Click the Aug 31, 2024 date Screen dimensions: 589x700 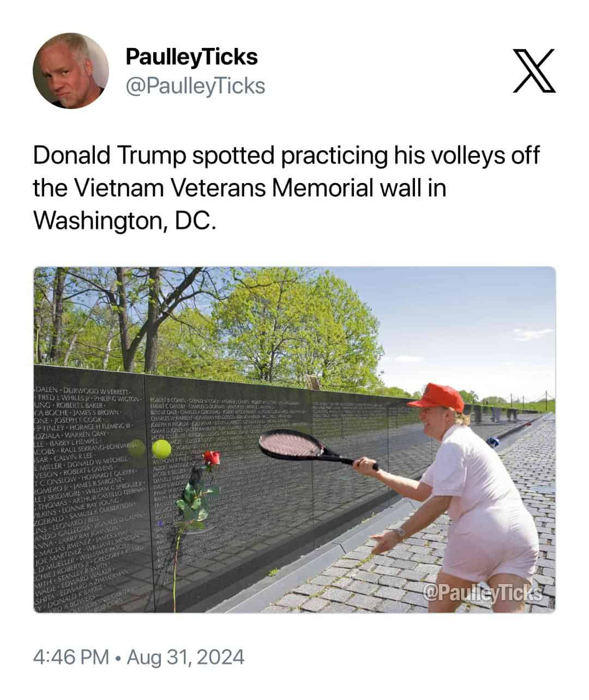[185, 657]
